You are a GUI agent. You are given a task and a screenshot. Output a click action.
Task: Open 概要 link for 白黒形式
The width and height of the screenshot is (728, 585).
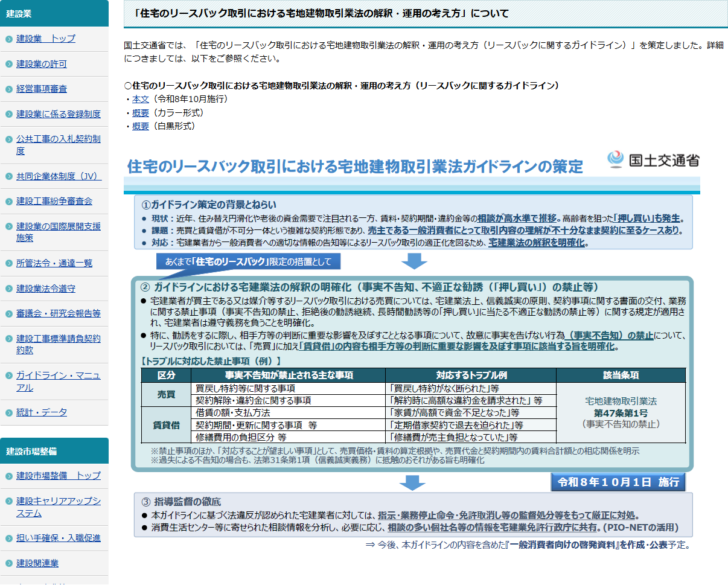tap(141, 126)
